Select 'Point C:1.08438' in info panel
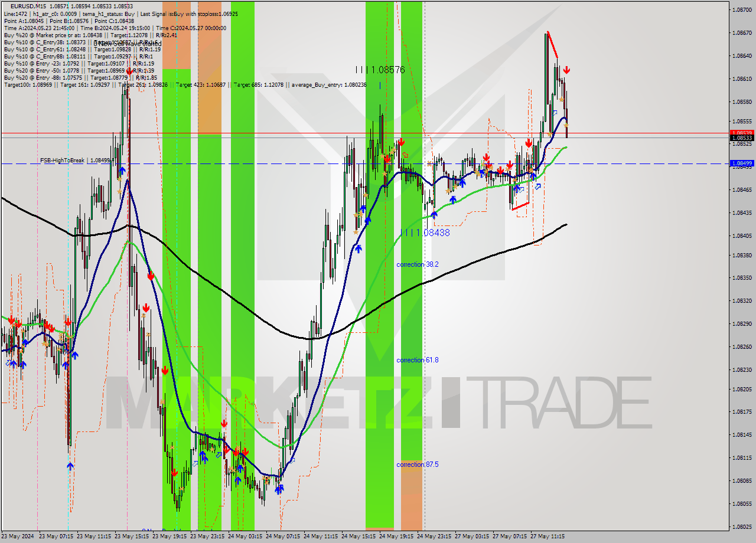Viewport: 756px width, 543px height. pyautogui.click(x=115, y=21)
